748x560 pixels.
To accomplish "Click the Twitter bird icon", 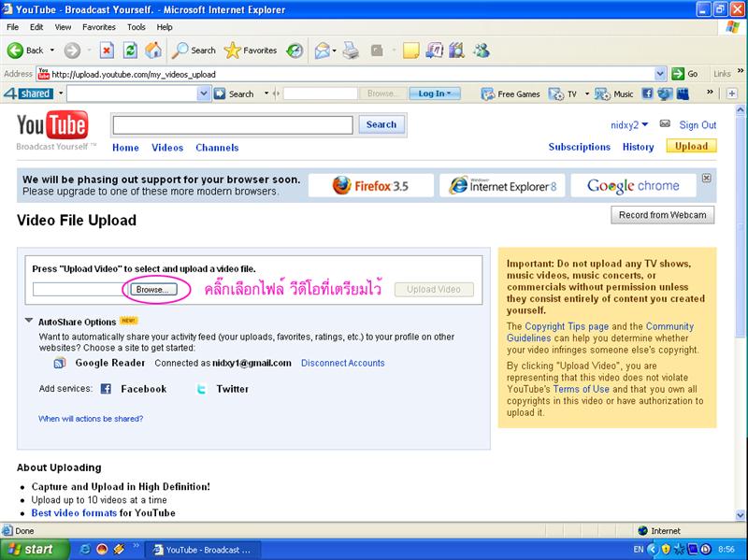I will point(201,389).
